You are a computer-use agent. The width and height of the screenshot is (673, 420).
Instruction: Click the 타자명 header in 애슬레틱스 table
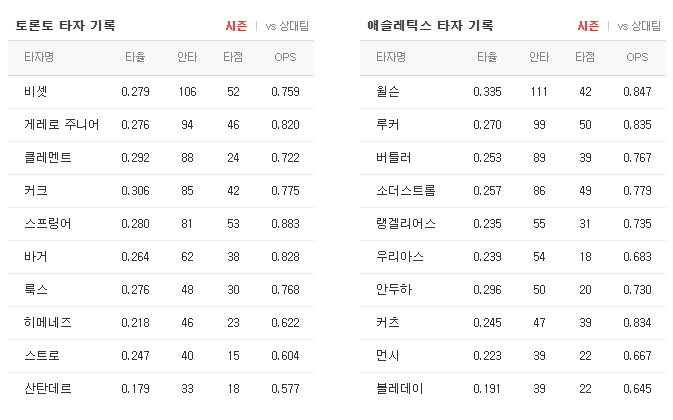pyautogui.click(x=391, y=57)
